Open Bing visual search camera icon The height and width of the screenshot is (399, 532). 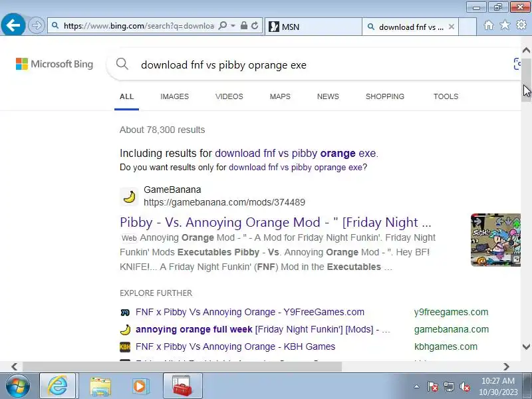[x=517, y=64]
